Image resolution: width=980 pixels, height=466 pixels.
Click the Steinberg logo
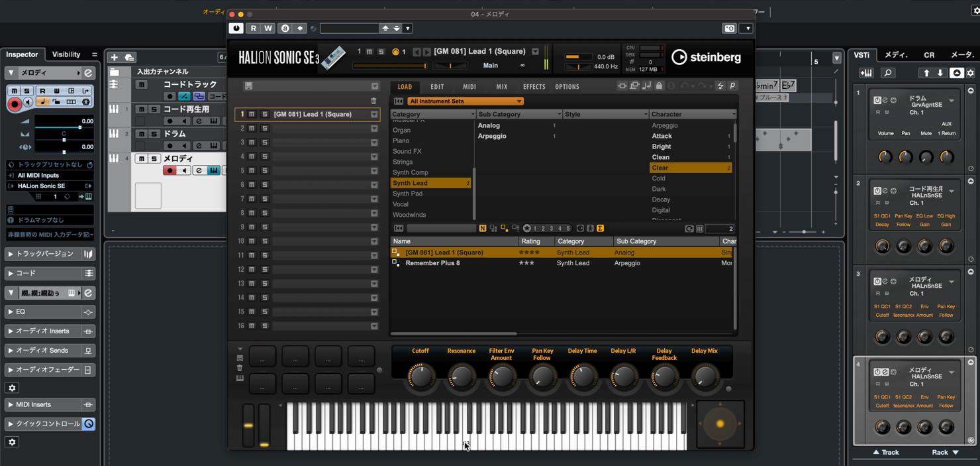tap(706, 57)
